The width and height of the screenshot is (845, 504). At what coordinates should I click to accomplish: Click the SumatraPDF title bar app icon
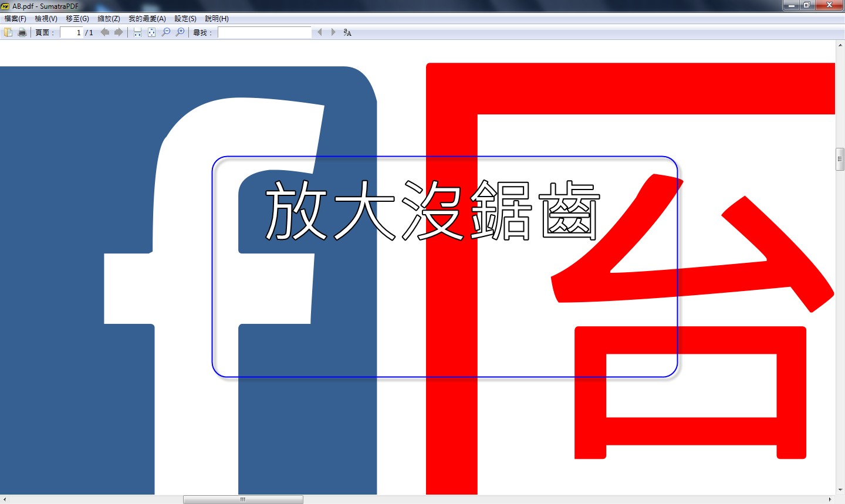5,6
